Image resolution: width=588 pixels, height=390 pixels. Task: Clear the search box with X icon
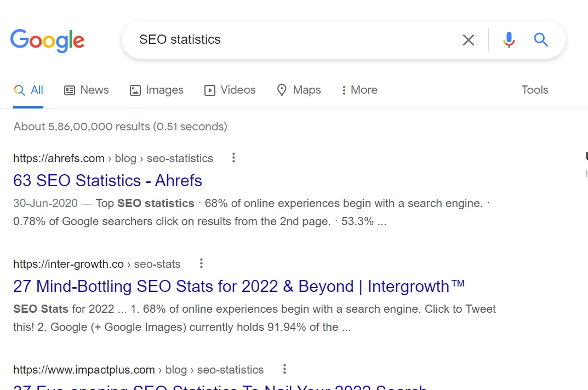pyautogui.click(x=468, y=40)
